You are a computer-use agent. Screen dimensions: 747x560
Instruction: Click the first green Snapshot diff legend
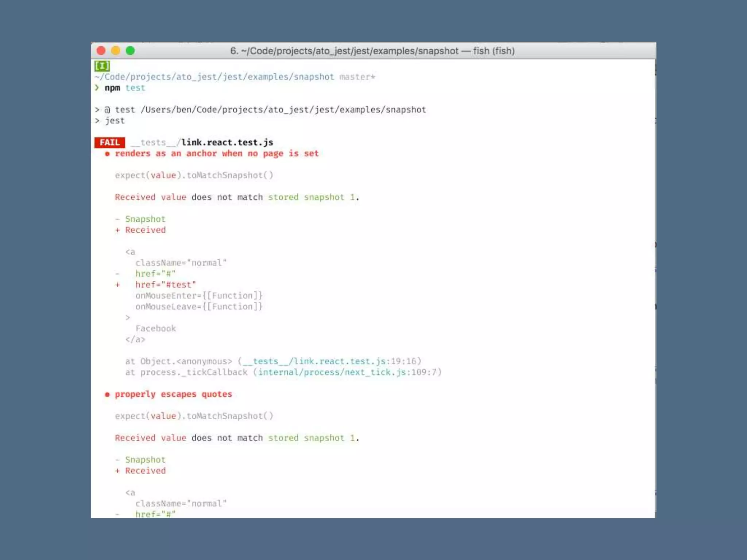[145, 219]
